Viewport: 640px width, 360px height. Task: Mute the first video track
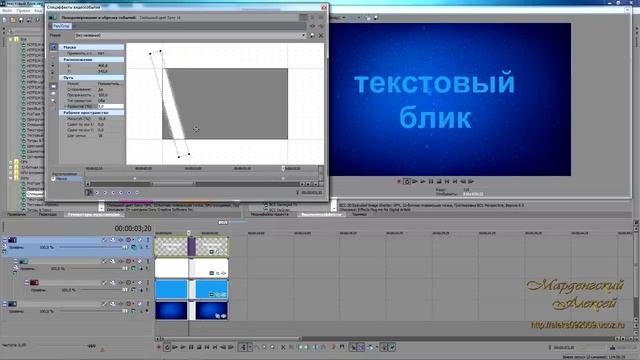[x=140, y=240]
